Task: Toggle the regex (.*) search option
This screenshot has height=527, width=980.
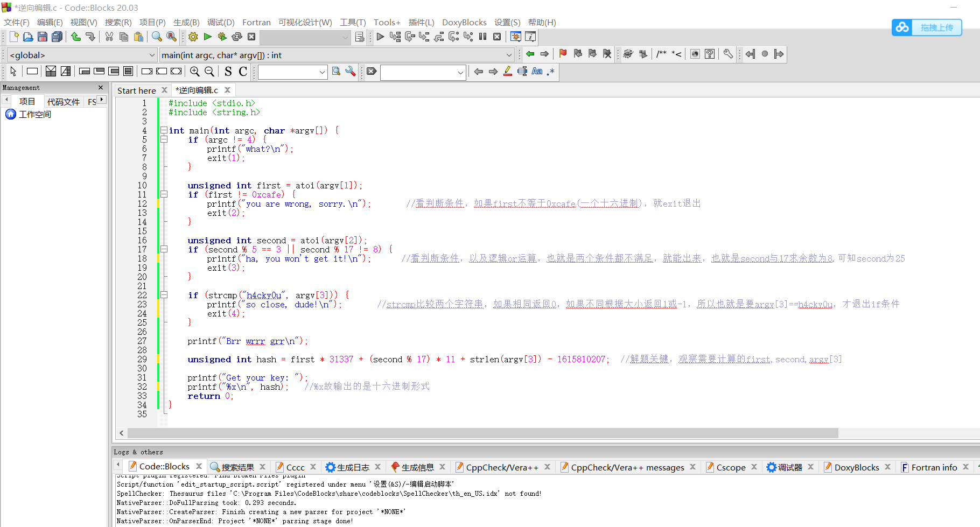Action: pyautogui.click(x=550, y=71)
